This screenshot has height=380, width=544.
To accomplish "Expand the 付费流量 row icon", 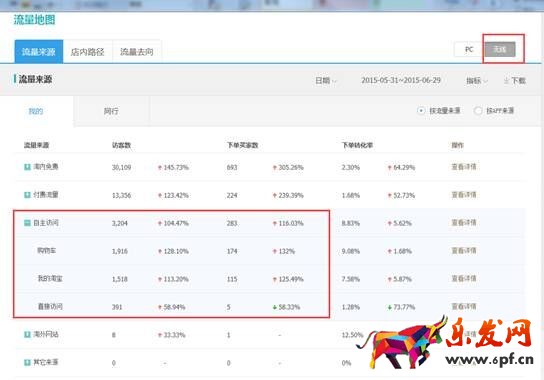I will click(27, 195).
